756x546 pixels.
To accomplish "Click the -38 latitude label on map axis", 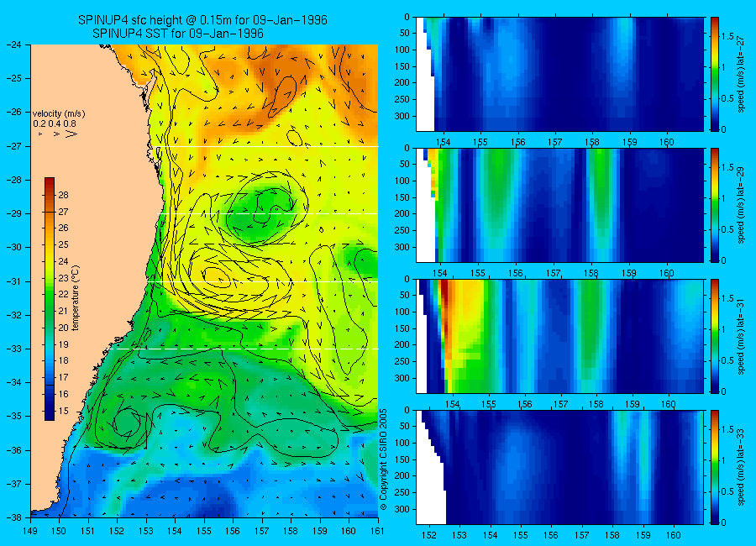I will [13, 517].
